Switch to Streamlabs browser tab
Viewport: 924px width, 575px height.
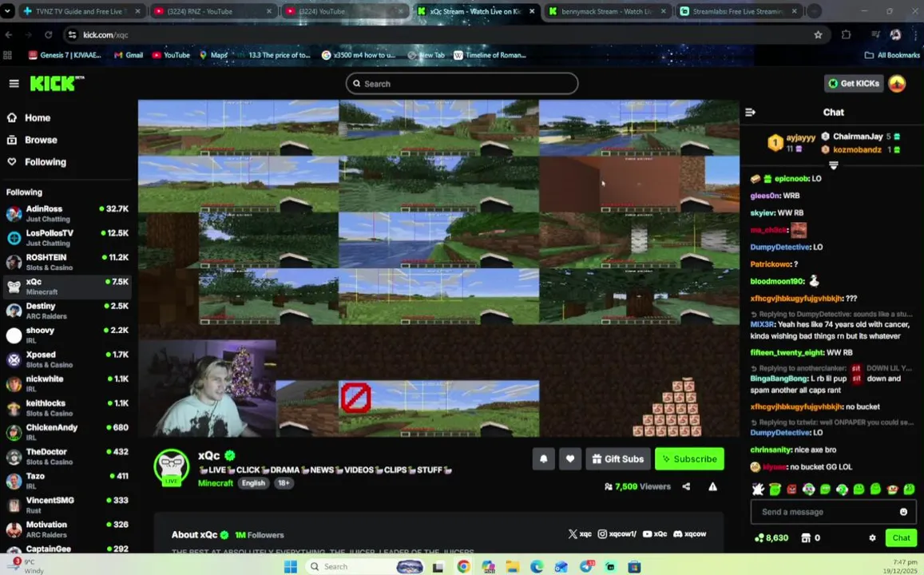739,11
